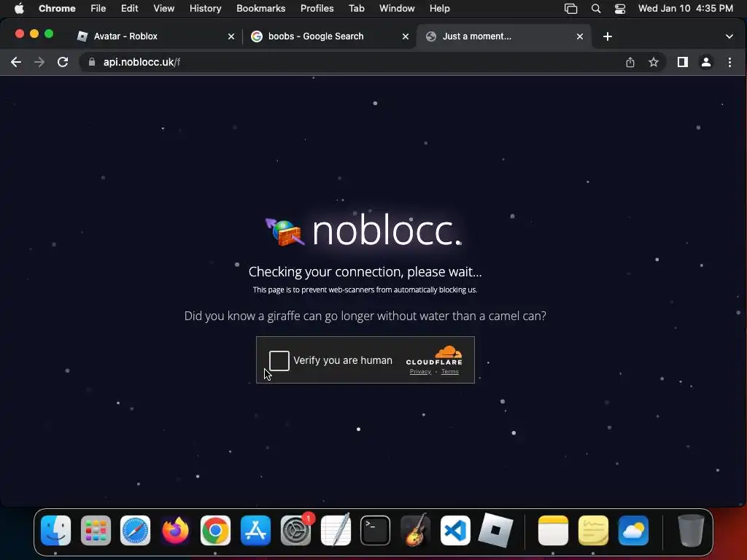Open the Weather app from the Dock
Image resolution: width=747 pixels, height=560 pixels.
[x=633, y=531]
